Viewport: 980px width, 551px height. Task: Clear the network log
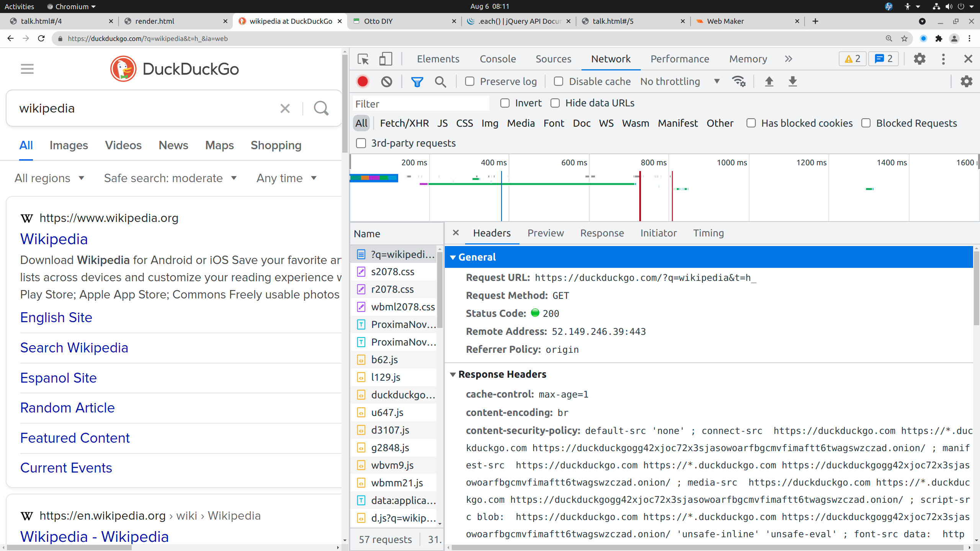click(x=386, y=82)
